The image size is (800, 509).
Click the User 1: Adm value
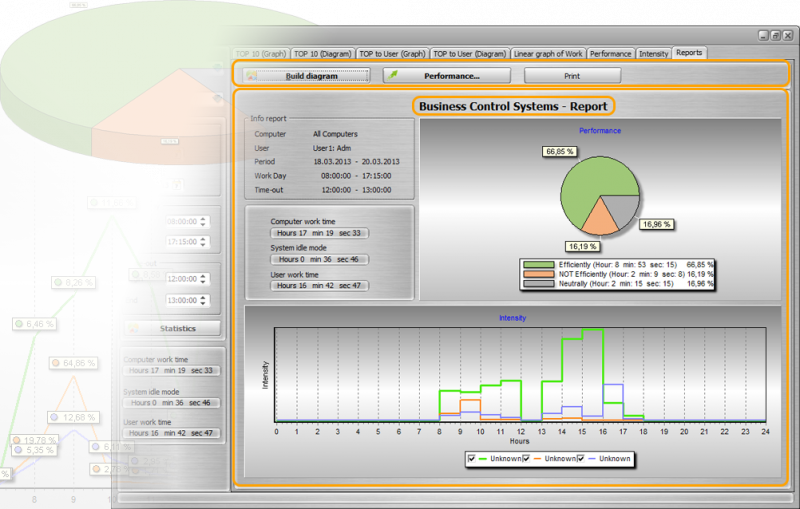point(332,148)
